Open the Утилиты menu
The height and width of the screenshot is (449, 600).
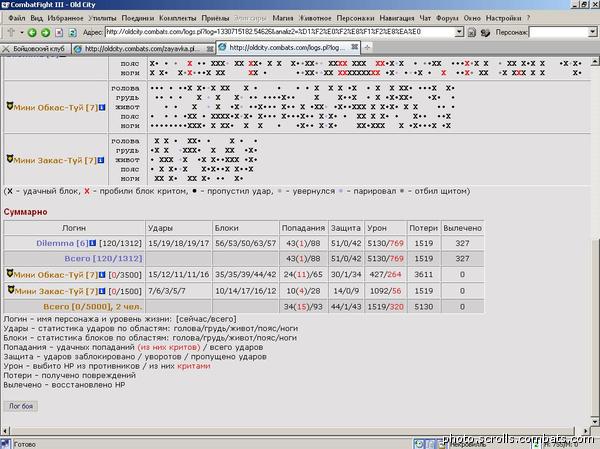[x=102, y=18]
